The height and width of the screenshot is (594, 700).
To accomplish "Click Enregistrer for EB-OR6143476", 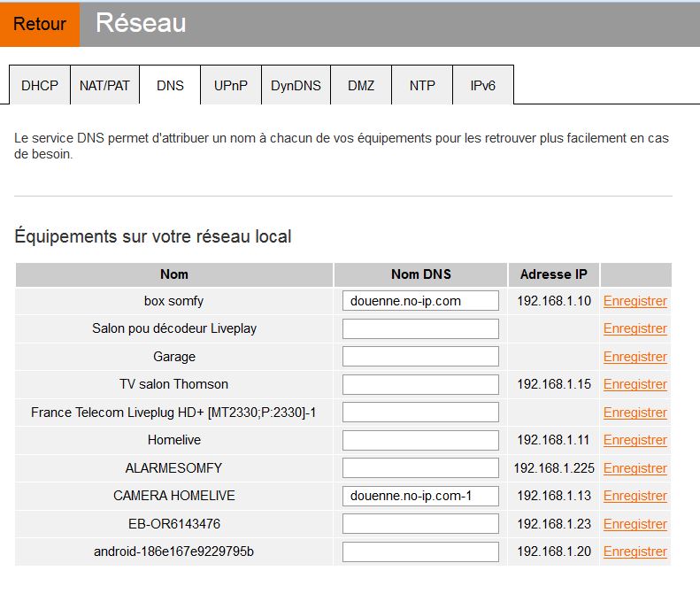I will pyautogui.click(x=635, y=524).
